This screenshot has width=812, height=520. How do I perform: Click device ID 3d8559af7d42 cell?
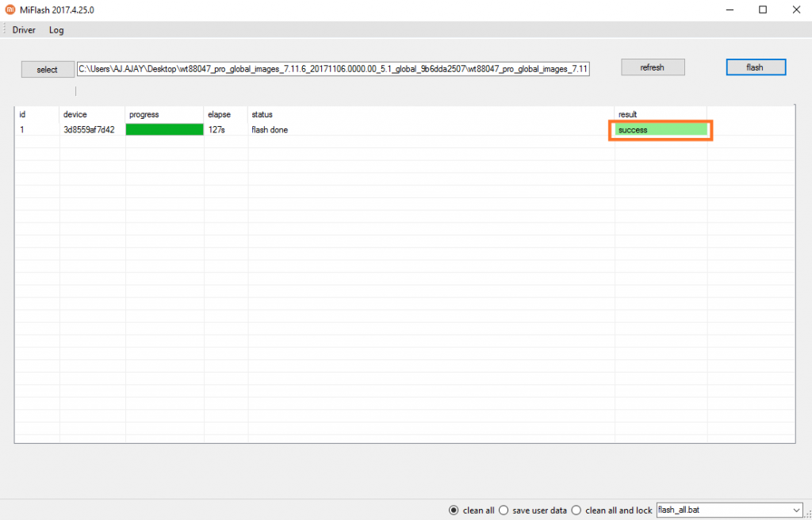[x=89, y=130]
